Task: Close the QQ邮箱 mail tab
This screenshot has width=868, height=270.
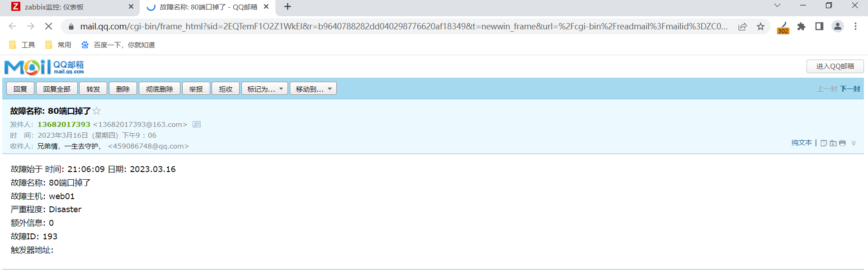Action: [x=266, y=7]
